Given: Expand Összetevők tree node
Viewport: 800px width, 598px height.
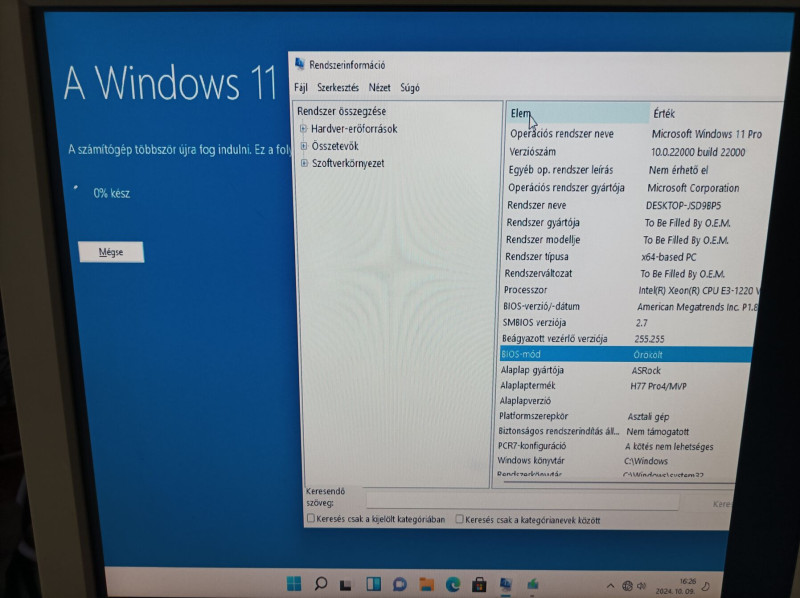Looking at the screenshot, I should [304, 146].
